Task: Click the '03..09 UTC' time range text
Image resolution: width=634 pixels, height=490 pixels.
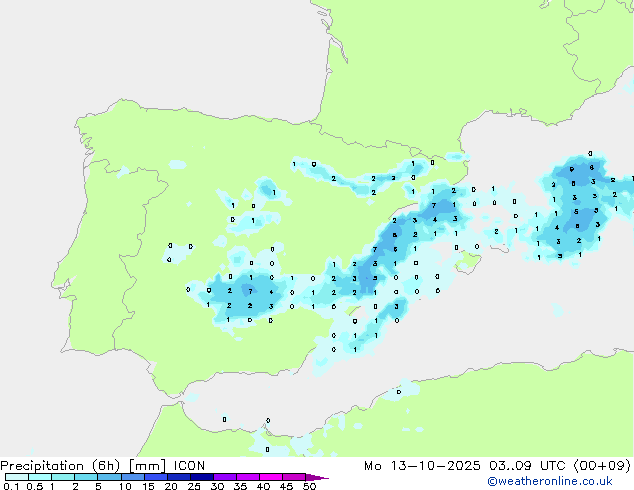Action: 527,466
